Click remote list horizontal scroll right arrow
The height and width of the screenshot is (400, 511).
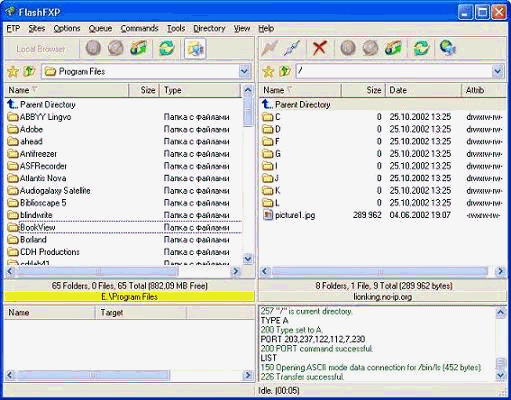(x=500, y=272)
